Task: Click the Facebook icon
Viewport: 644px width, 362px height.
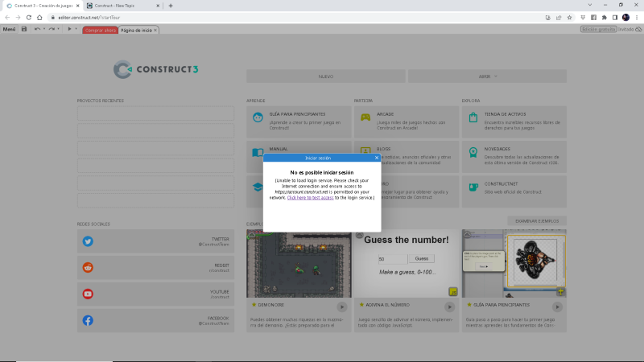Action: coord(88,320)
